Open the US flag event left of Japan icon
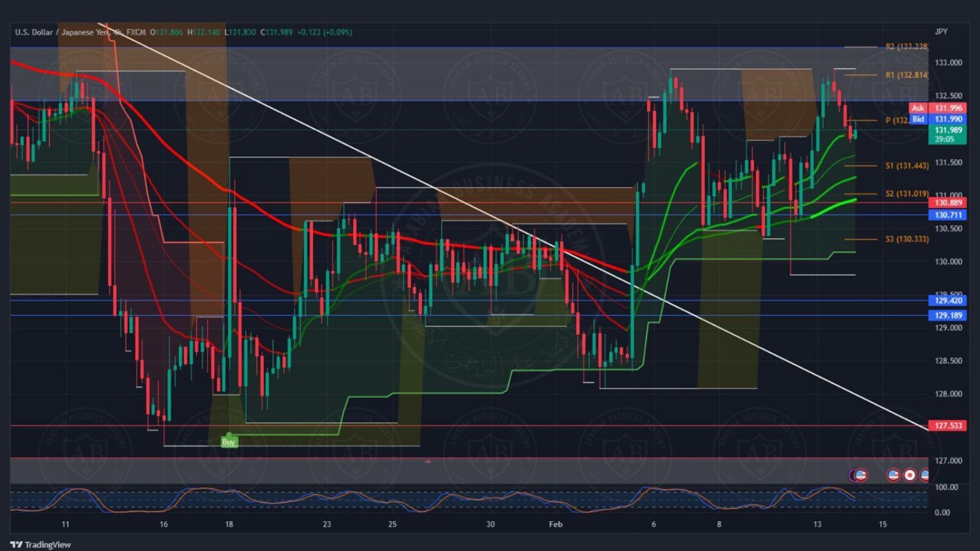The image size is (980, 551). click(893, 475)
